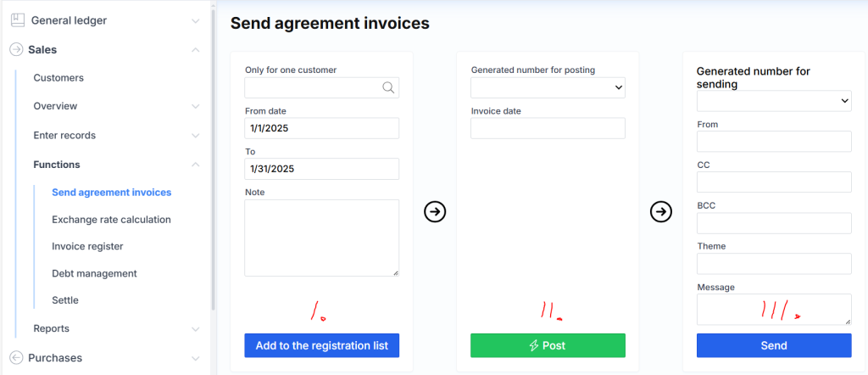Go to Invoice register in sidebar
The width and height of the screenshot is (868, 375).
(87, 247)
